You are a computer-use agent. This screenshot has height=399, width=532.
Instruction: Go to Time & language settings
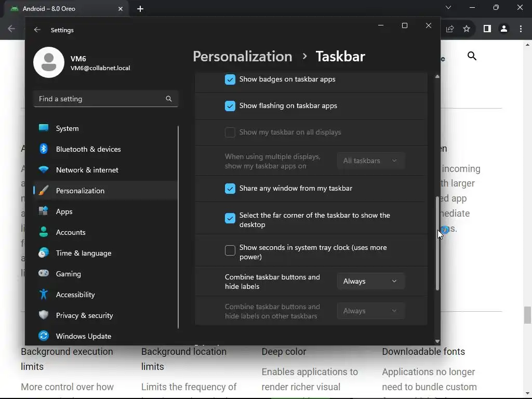[105, 253]
